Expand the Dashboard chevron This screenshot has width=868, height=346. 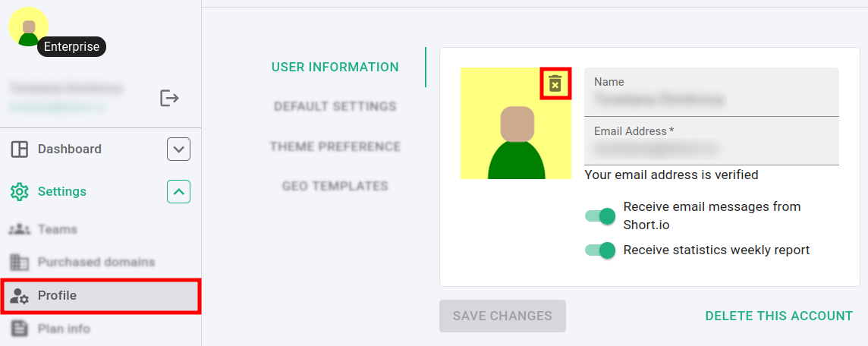pyautogui.click(x=178, y=149)
